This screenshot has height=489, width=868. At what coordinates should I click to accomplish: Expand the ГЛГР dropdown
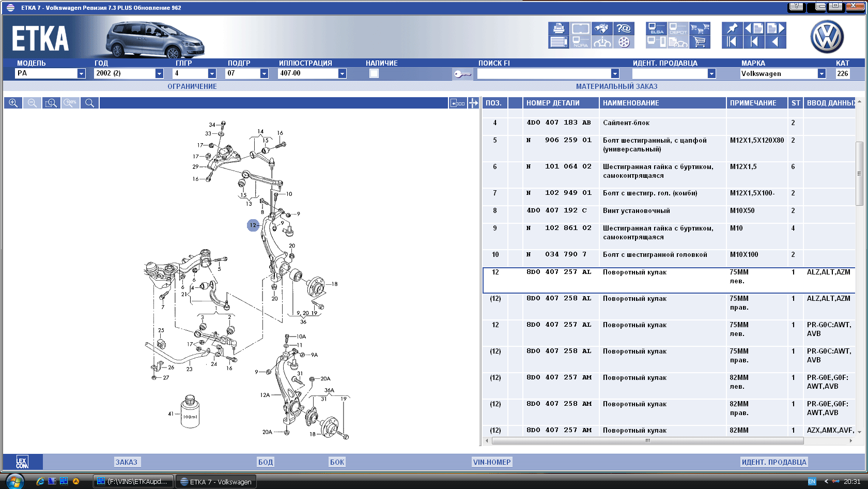click(212, 73)
